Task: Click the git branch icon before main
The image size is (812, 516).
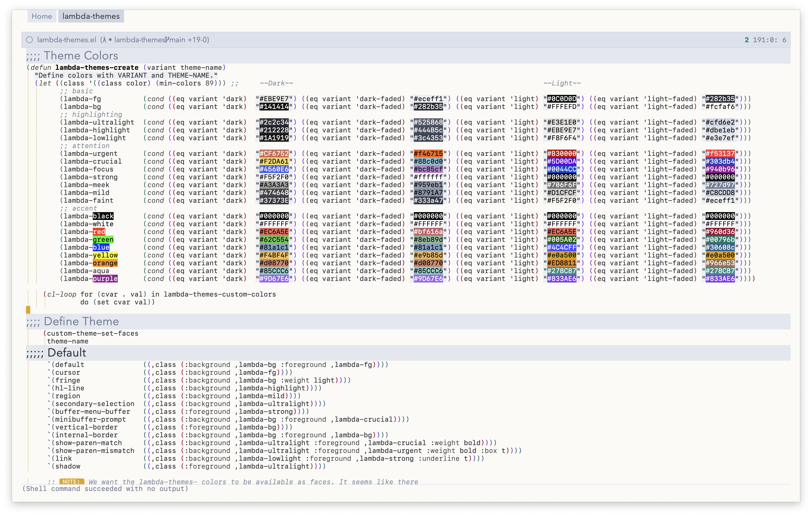Action: tap(167, 40)
